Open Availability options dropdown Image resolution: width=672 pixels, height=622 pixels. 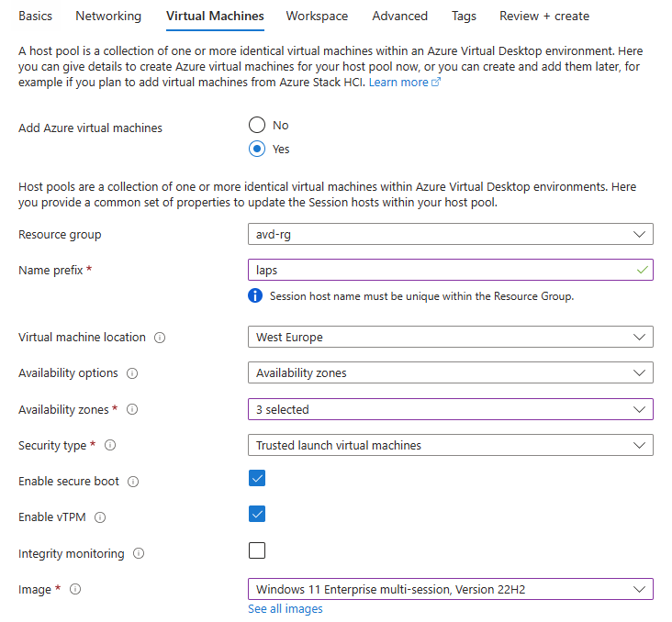(451, 373)
